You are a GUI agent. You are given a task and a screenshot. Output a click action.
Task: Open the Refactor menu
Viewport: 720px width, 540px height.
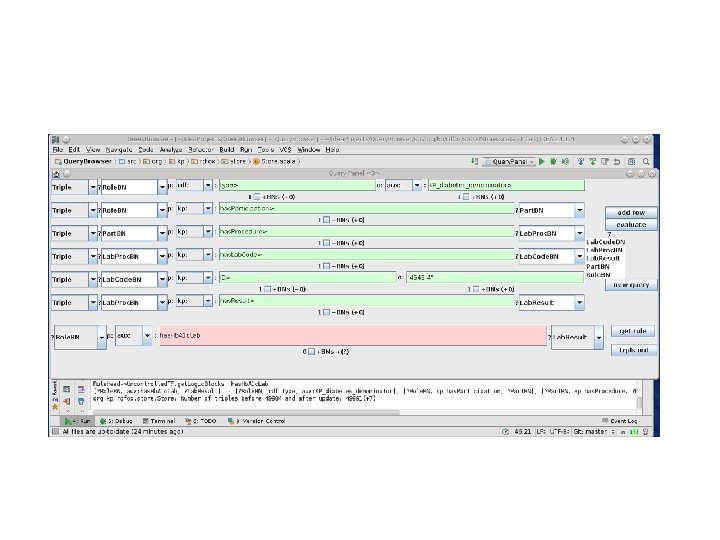click(201, 150)
